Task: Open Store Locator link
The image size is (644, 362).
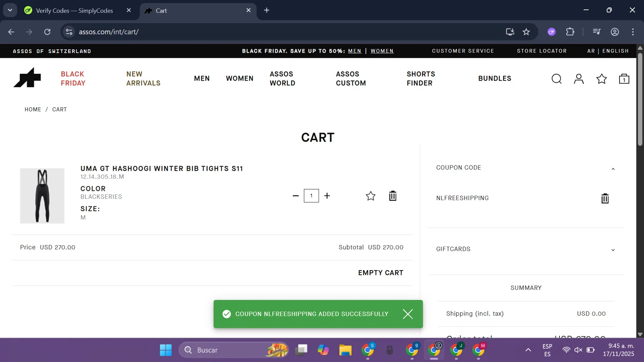Action: 542,51
